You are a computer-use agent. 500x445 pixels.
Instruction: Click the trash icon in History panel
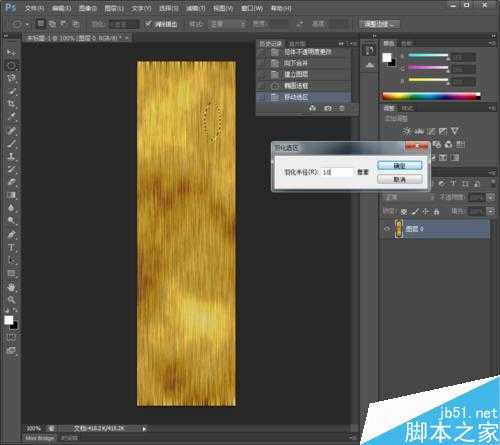[x=342, y=108]
